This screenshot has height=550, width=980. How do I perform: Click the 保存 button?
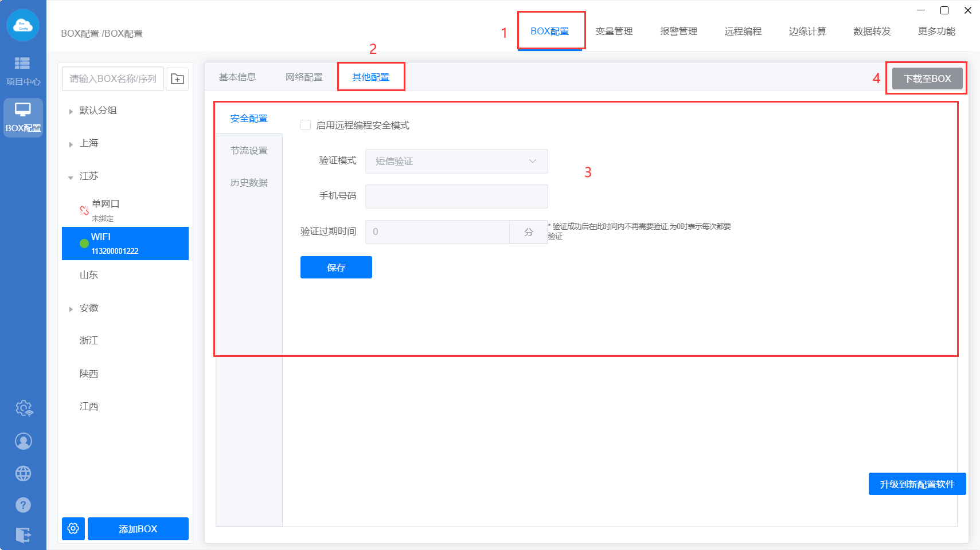(336, 268)
